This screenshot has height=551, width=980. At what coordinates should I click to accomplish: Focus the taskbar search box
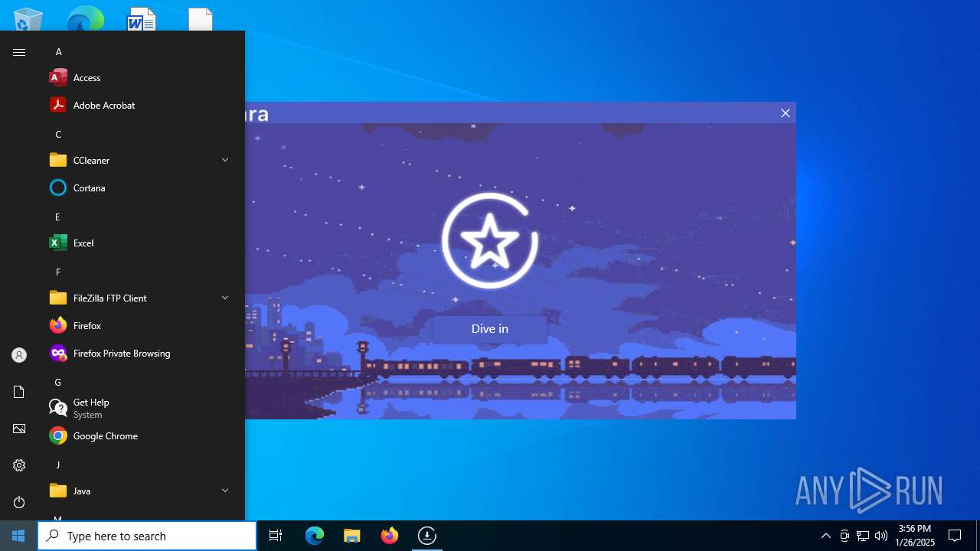tap(147, 536)
